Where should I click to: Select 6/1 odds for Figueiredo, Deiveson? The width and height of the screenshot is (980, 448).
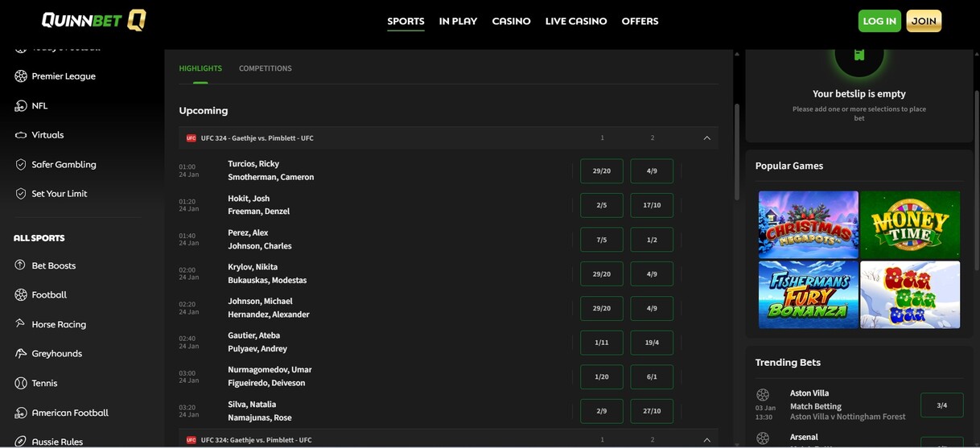click(x=652, y=376)
